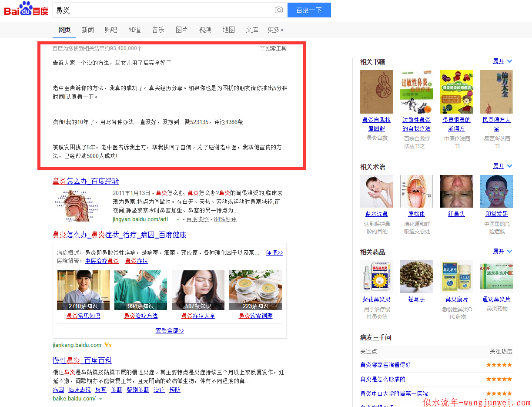Open the 贴吧 tab

(111, 30)
